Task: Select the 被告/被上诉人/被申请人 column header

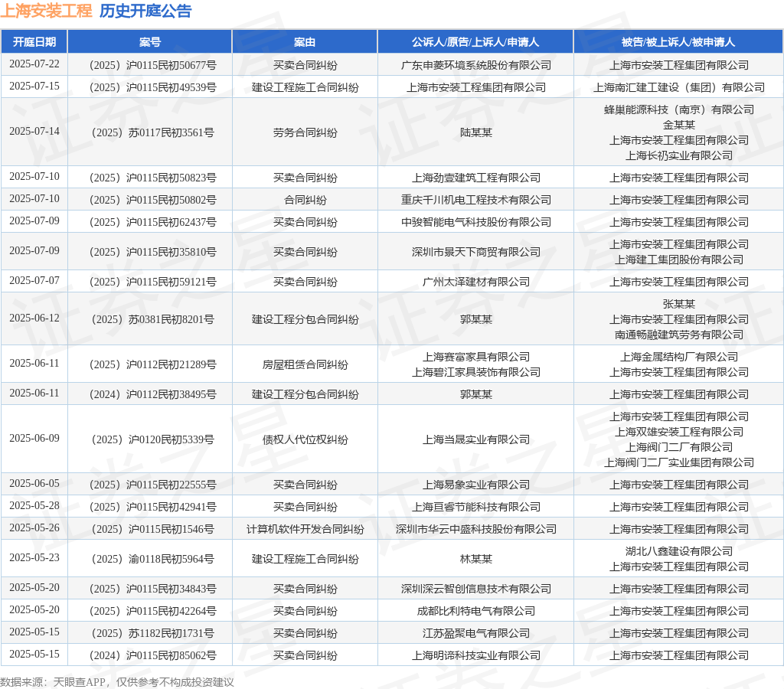Action: (678, 42)
